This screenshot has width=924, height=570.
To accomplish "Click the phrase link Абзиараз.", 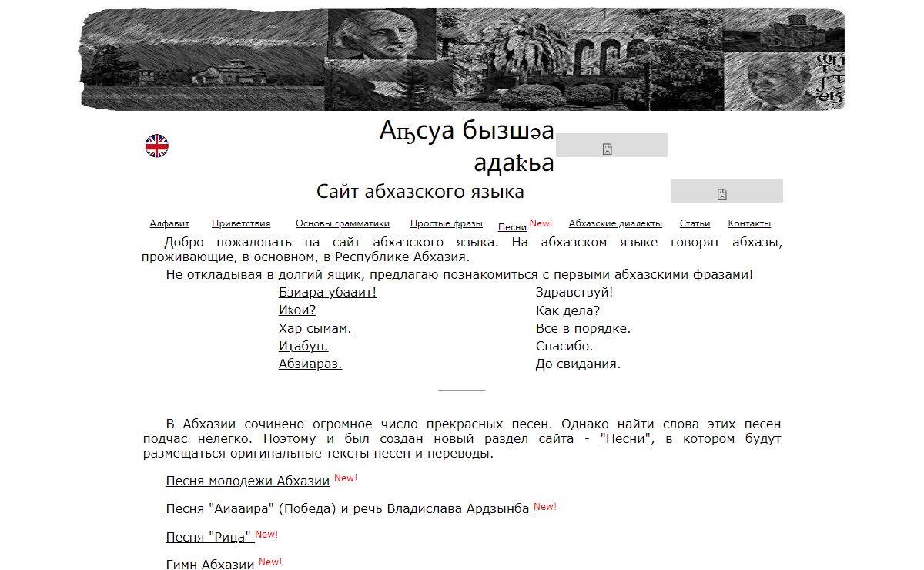I will tap(310, 364).
